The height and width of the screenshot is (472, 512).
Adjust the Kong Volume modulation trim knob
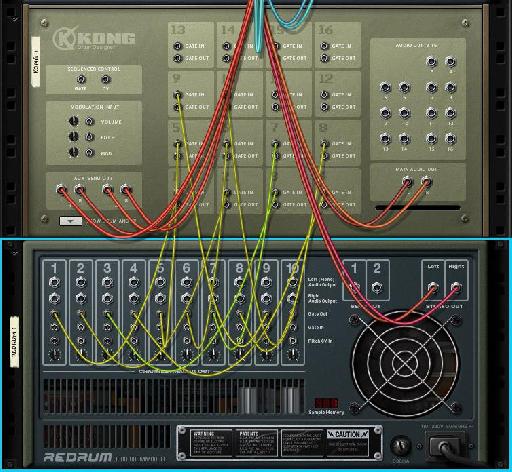[73, 121]
